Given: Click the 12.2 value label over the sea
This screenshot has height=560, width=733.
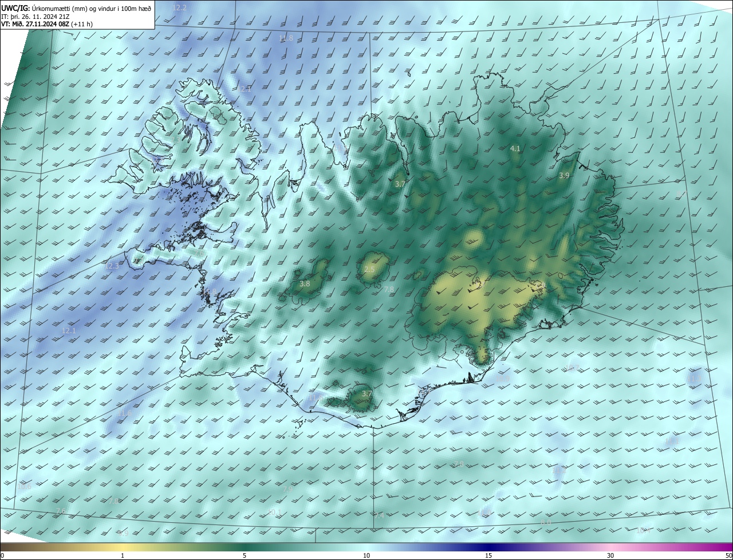Looking at the screenshot, I should [179, 8].
